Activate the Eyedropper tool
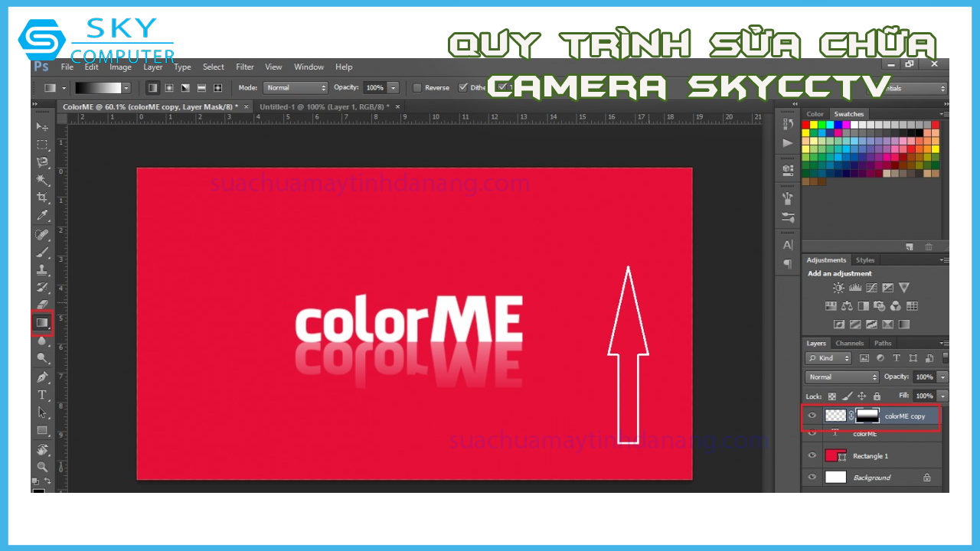 (x=42, y=216)
